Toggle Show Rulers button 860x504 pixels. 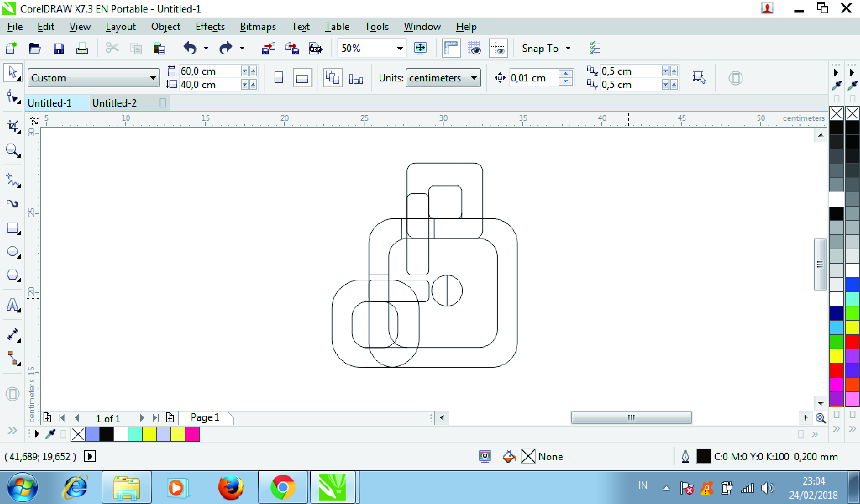(451, 48)
